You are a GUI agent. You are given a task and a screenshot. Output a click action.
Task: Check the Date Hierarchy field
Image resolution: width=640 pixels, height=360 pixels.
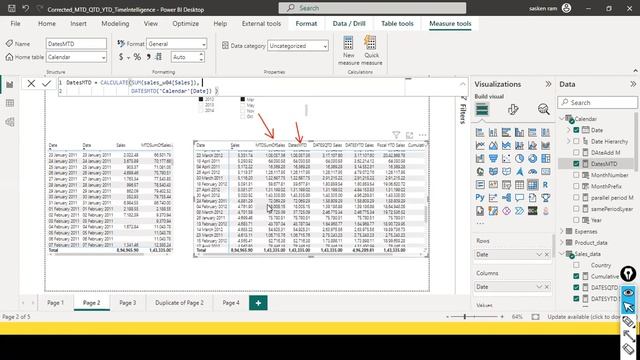pyautogui.click(x=576, y=141)
